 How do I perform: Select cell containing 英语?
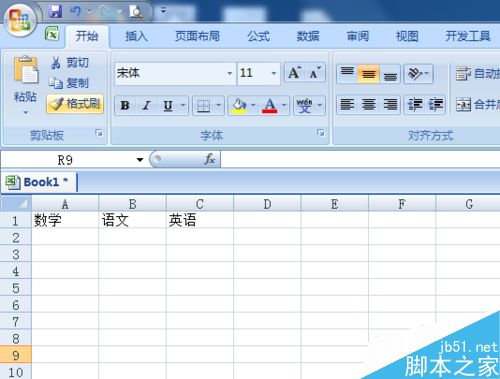[200, 220]
